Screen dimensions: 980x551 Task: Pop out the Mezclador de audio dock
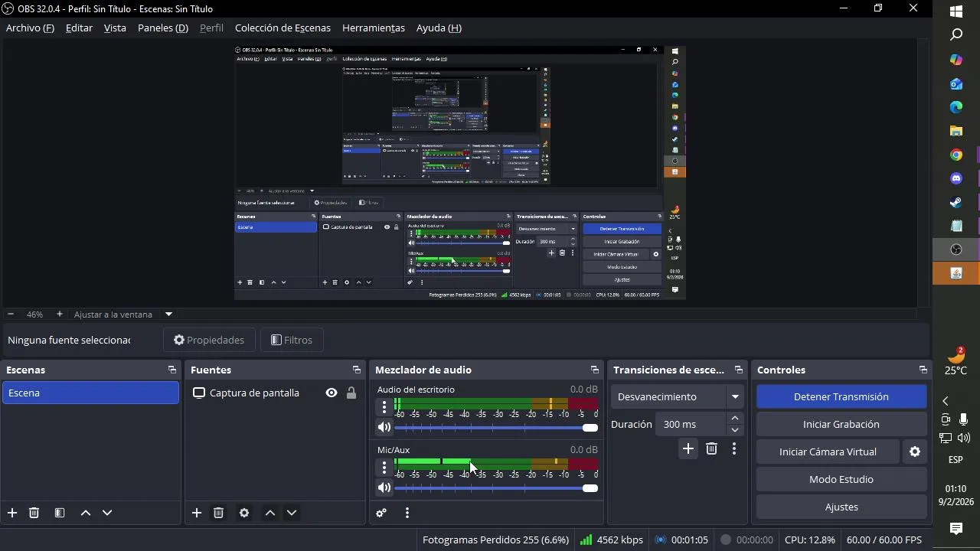[x=594, y=370]
